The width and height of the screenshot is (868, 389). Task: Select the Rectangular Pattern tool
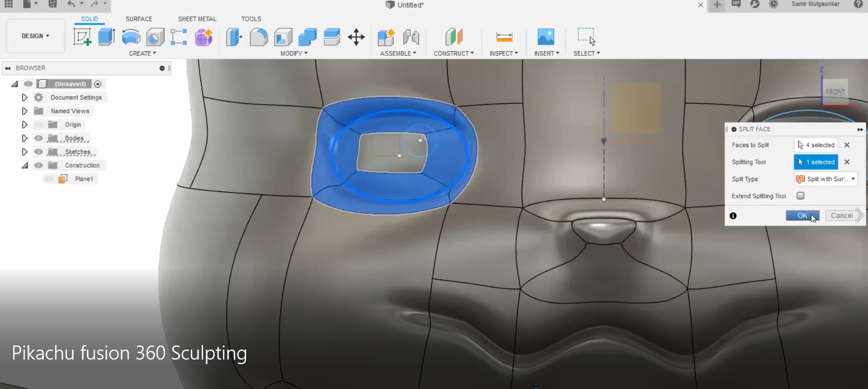[x=179, y=37]
